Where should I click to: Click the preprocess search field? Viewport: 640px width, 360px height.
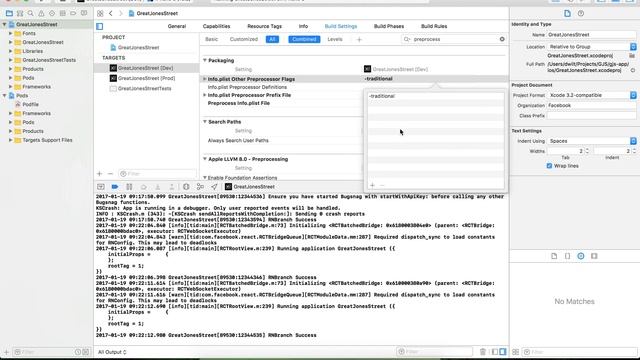coord(454,39)
